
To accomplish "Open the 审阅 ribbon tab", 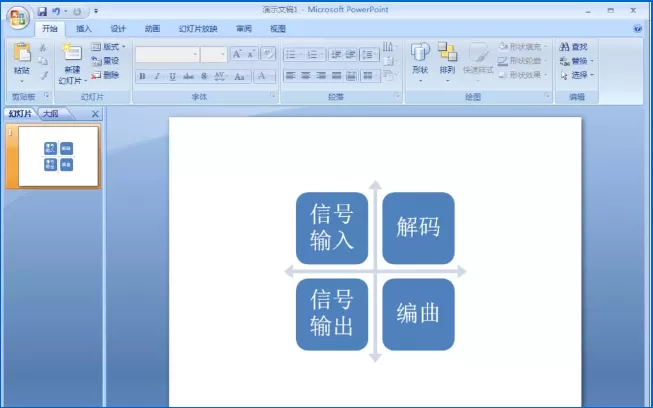I will coord(244,29).
